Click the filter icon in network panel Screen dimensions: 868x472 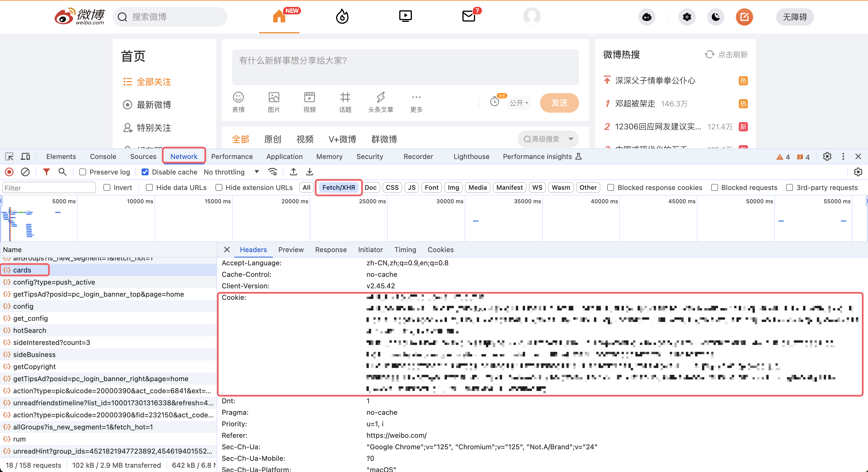point(47,172)
